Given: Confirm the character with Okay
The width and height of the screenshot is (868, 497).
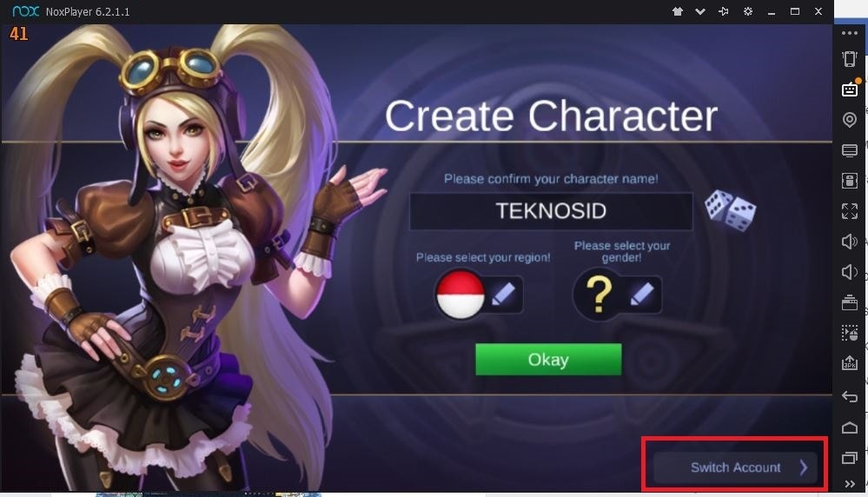Looking at the screenshot, I should (x=548, y=359).
